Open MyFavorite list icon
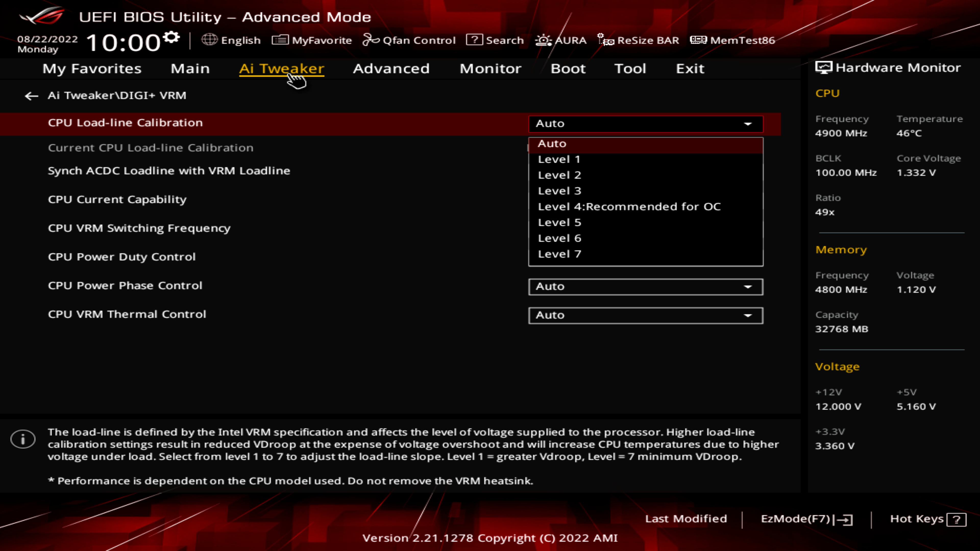Image resolution: width=980 pixels, height=551 pixels. 280,40
